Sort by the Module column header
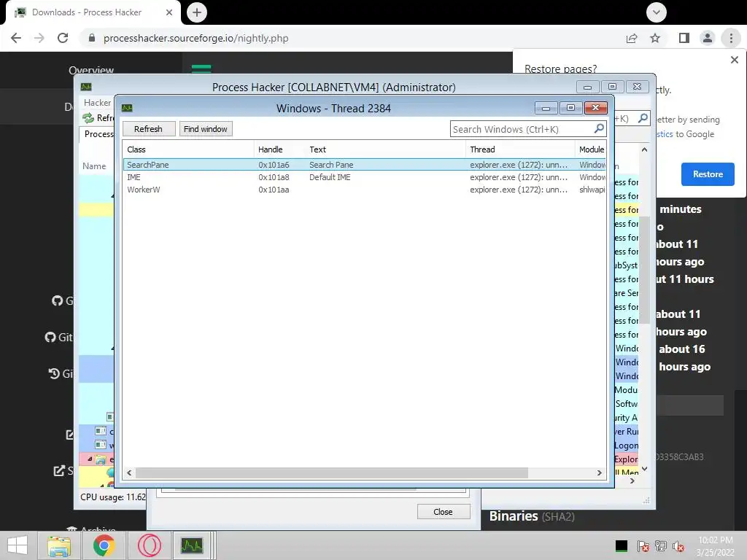The height and width of the screenshot is (560, 747). point(591,149)
